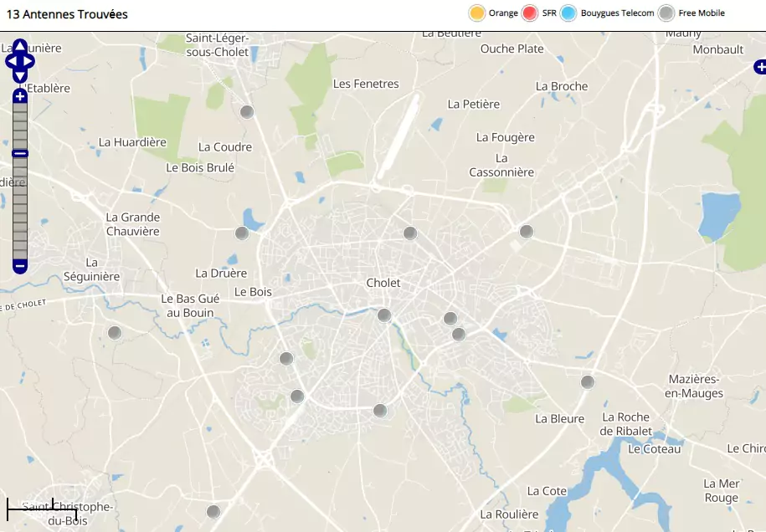Click the La Broche place label
This screenshot has width=766, height=532.
562,86
